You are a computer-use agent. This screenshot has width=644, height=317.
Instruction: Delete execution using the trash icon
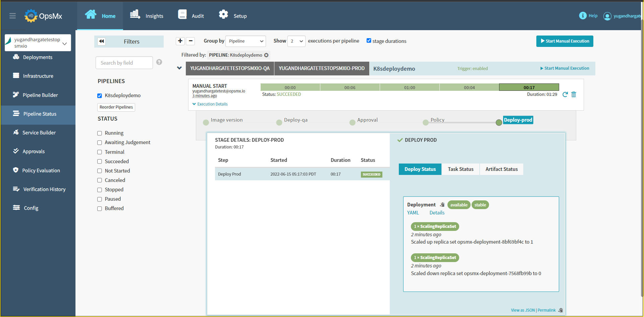coord(574,94)
